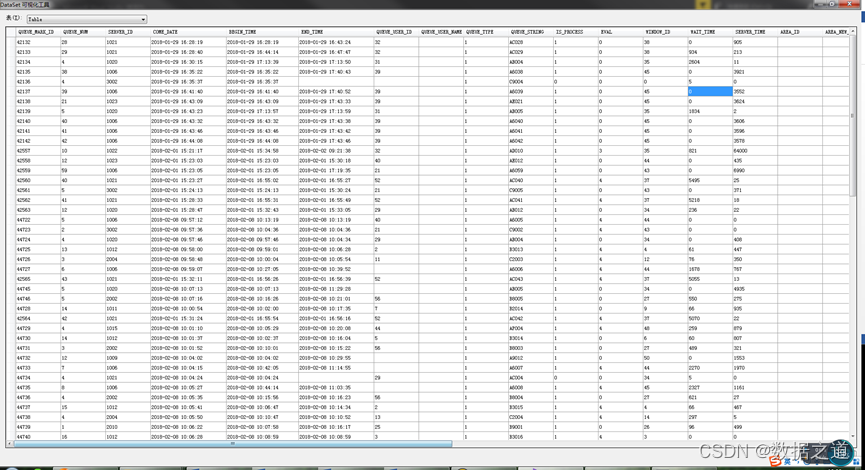Select SERVER_TIME cell 905
Viewport: 865px width, 470px height.
(755, 42)
